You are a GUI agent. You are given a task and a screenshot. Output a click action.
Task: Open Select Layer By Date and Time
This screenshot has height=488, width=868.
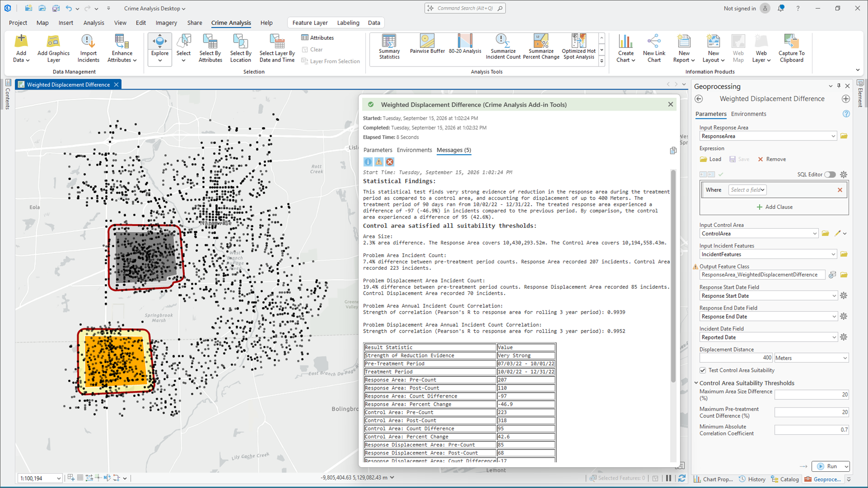[x=277, y=49]
